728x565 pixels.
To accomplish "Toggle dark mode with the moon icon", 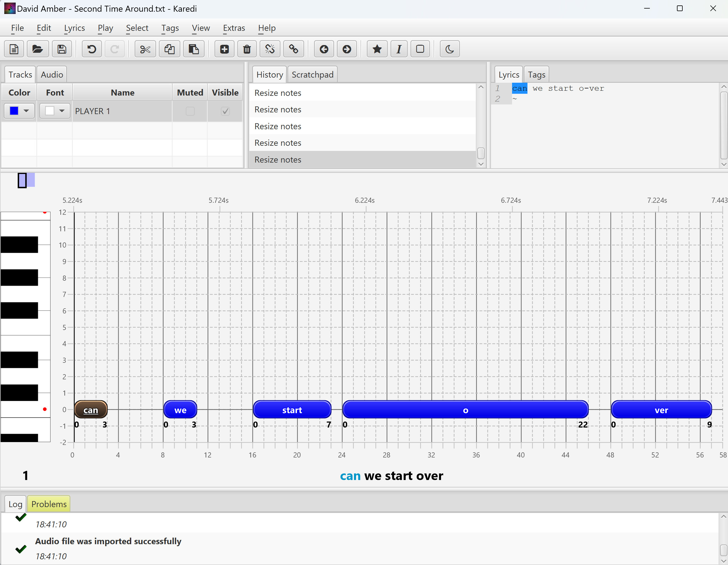I will click(449, 49).
